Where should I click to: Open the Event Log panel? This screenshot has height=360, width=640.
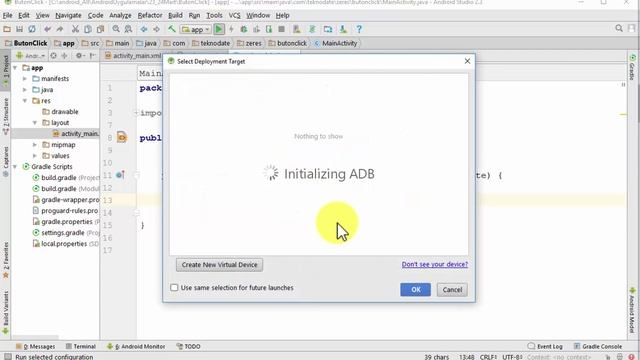pos(545,346)
